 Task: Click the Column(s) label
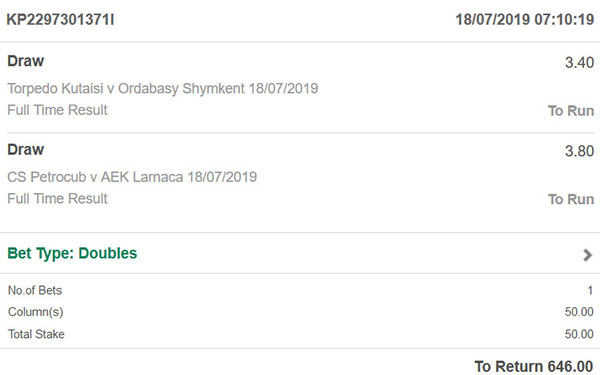pyautogui.click(x=36, y=312)
